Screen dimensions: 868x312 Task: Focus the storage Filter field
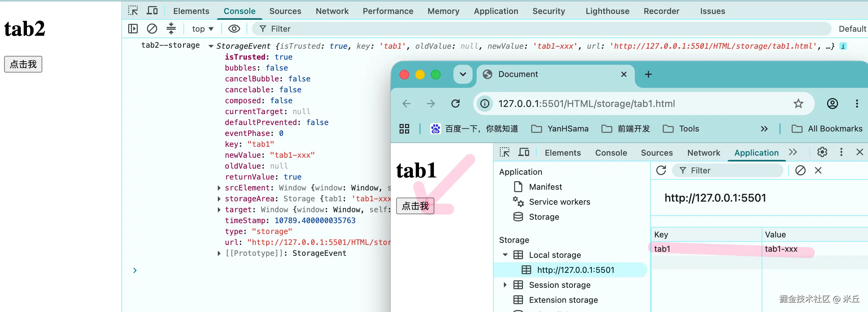(x=728, y=171)
